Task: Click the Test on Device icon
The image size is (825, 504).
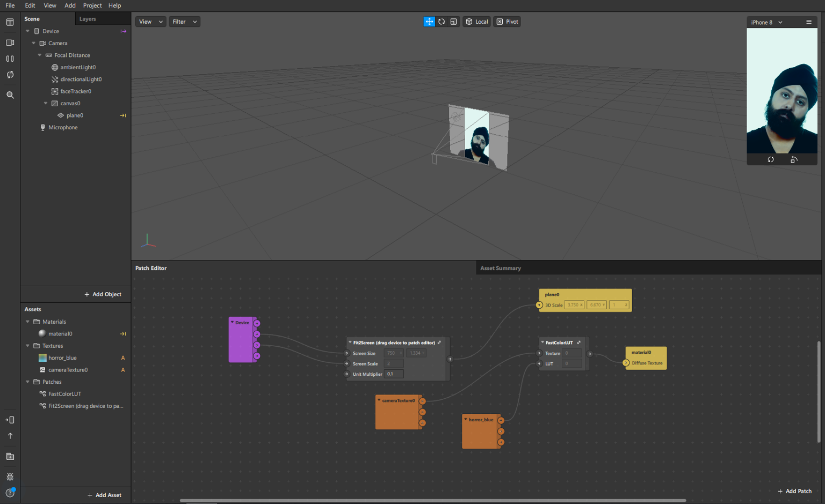Action: pos(10,420)
